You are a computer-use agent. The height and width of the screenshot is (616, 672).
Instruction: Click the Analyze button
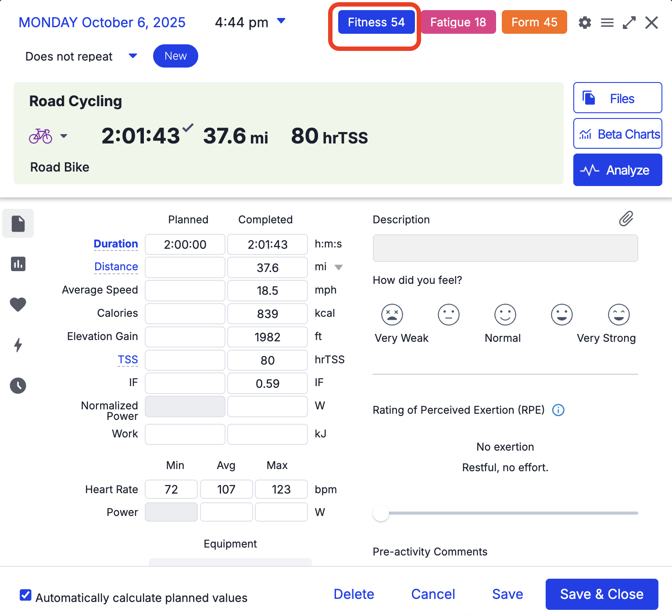click(x=617, y=170)
